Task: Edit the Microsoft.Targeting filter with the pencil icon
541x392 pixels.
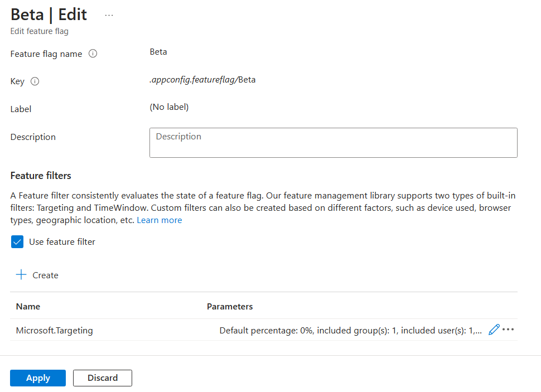Action: click(x=494, y=330)
